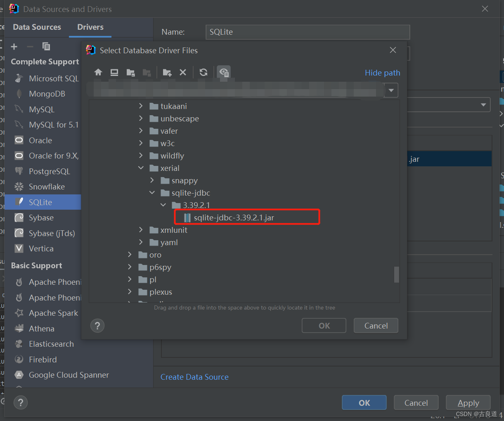Open help in Data Sources and Drivers window
This screenshot has width=504, height=421.
click(21, 402)
